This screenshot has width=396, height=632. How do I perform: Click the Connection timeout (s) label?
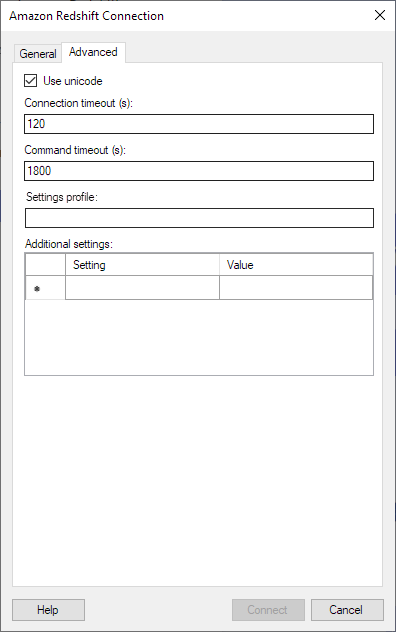pyautogui.click(x=79, y=103)
